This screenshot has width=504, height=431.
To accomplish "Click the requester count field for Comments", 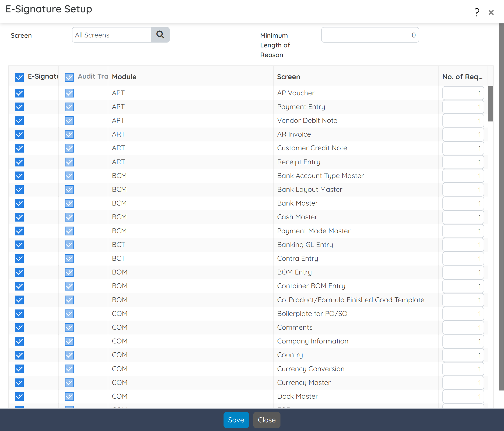I will pyautogui.click(x=463, y=328).
